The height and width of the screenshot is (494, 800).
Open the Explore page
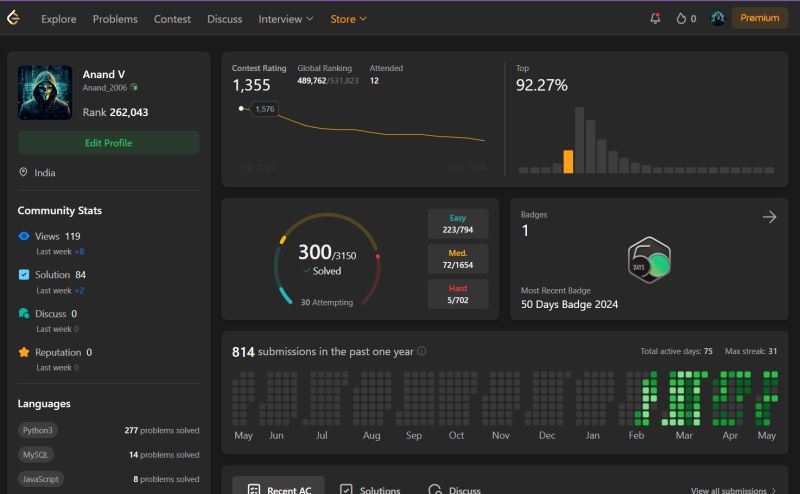pos(59,19)
